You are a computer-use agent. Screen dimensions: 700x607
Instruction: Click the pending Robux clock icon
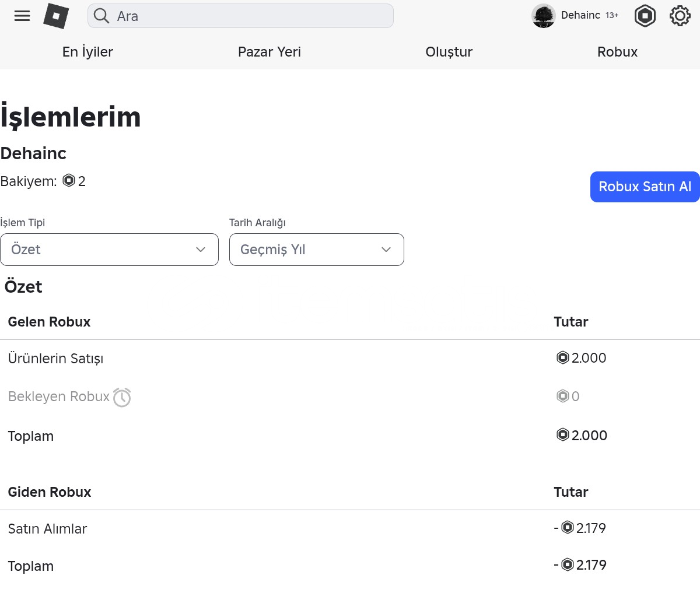[x=122, y=397]
